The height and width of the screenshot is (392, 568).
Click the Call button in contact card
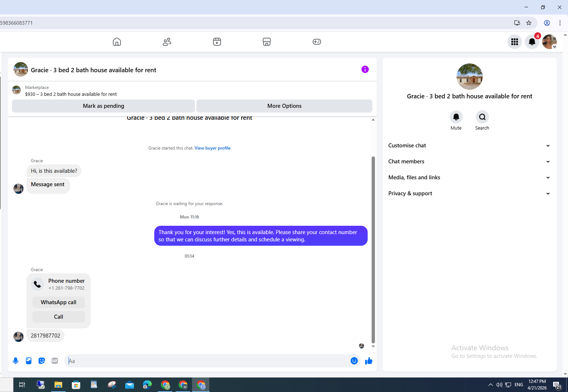point(58,317)
